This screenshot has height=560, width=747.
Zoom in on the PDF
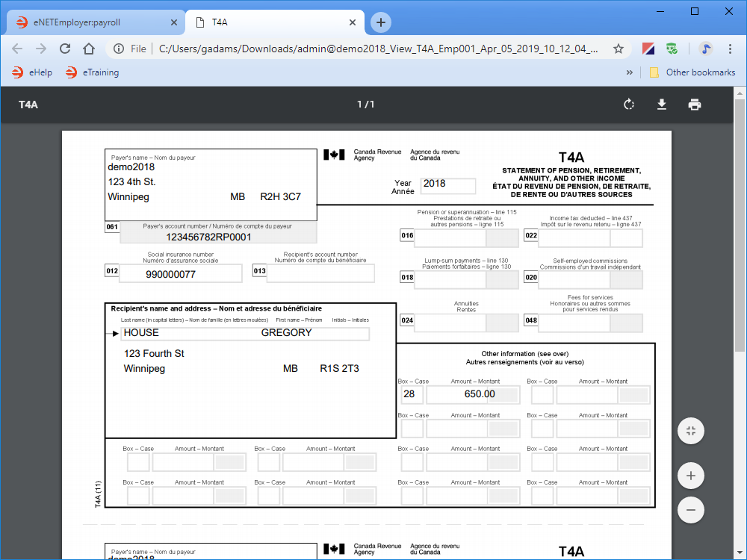click(x=691, y=475)
